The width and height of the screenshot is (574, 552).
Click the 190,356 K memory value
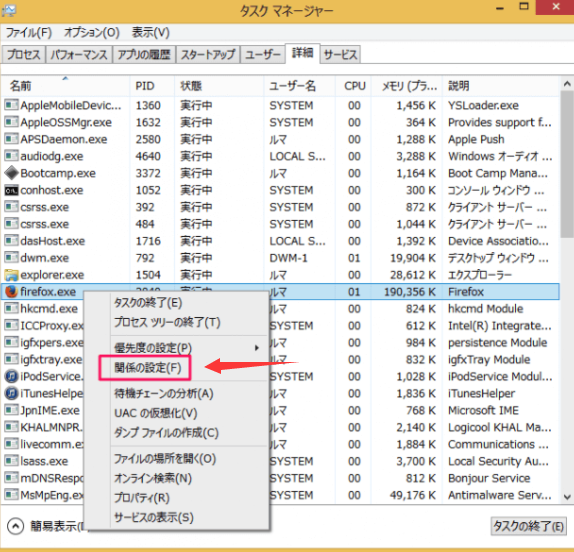pyautogui.click(x=410, y=292)
